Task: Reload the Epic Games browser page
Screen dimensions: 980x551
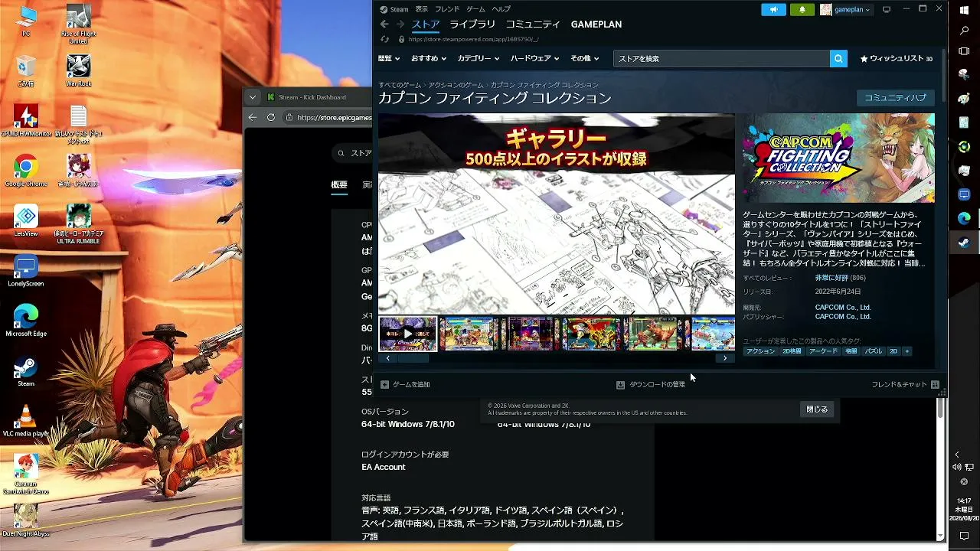Action: (271, 117)
